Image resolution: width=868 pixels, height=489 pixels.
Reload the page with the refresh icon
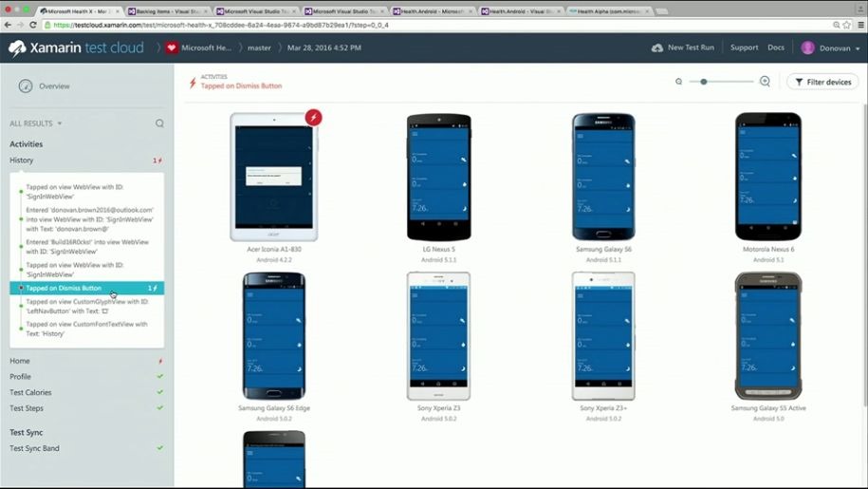click(32, 25)
